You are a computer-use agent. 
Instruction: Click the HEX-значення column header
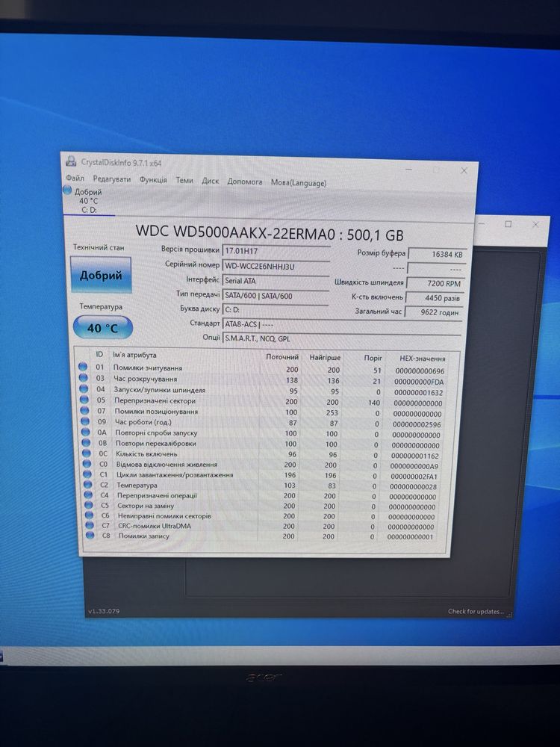423,359
